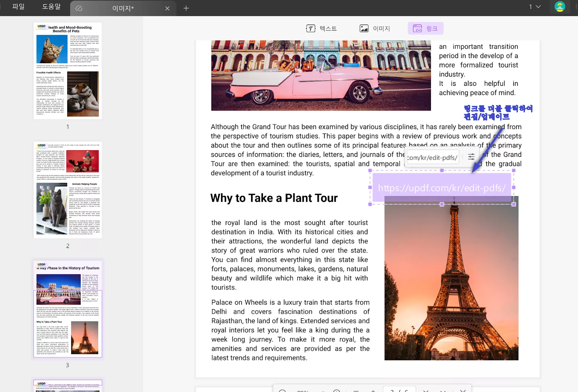This screenshot has height=392, width=578.
Task: Click text "achieving peace of mind."
Action: pyautogui.click(x=477, y=93)
